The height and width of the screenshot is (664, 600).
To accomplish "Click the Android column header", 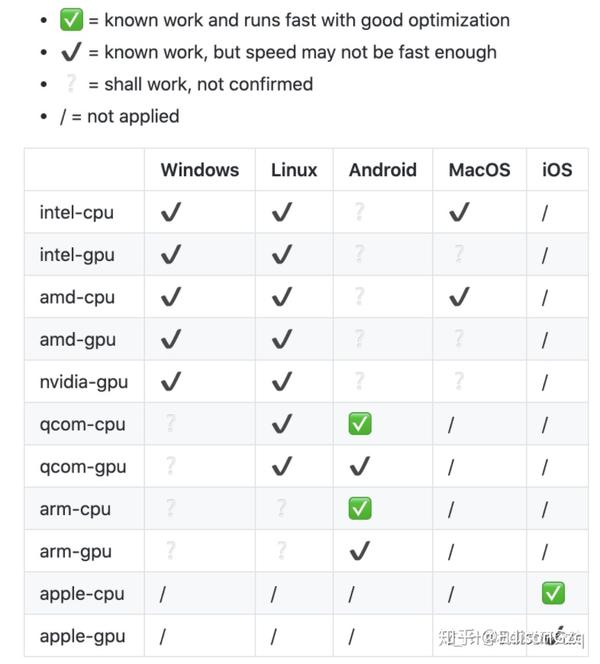I will [383, 170].
